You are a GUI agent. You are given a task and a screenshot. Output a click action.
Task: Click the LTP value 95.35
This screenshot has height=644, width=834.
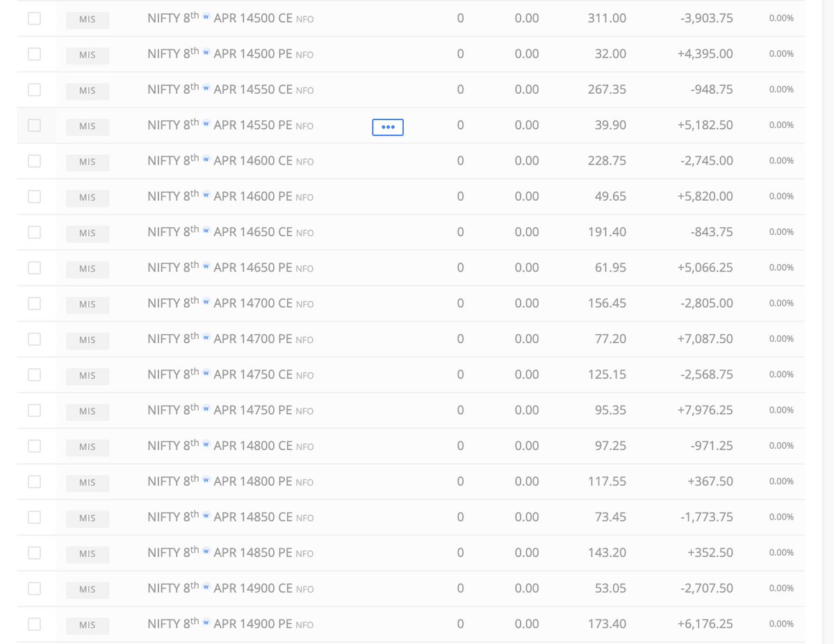[x=610, y=411]
